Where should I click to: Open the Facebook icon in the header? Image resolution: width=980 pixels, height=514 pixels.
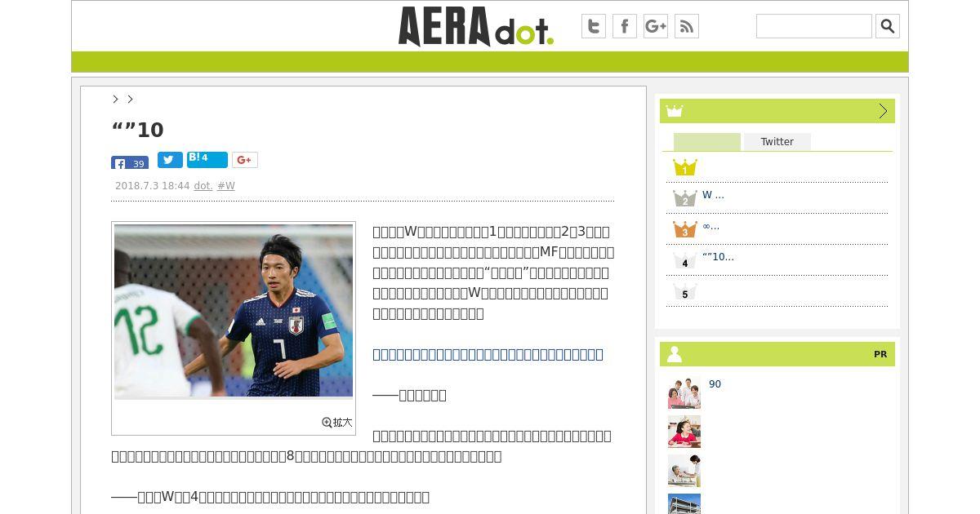(x=625, y=26)
